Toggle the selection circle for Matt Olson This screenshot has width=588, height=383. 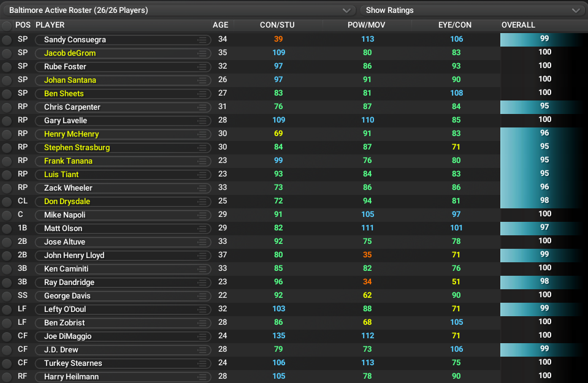(7, 229)
